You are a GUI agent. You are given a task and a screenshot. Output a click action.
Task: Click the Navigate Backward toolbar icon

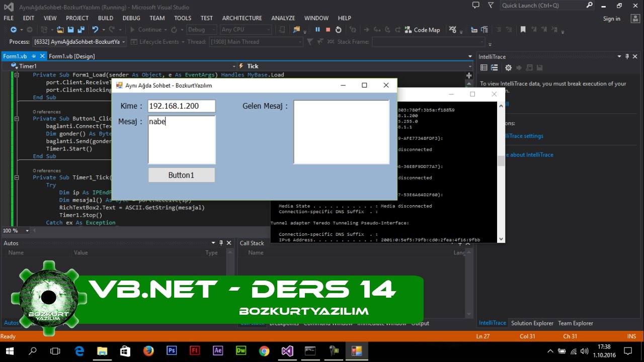pyautogui.click(x=14, y=30)
